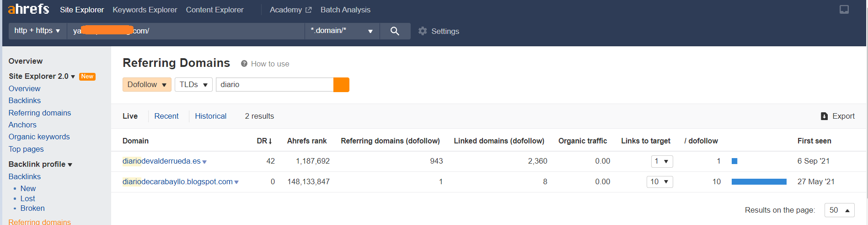Sort by the Ahrefs rank column
This screenshot has height=225, width=868.
(307, 141)
